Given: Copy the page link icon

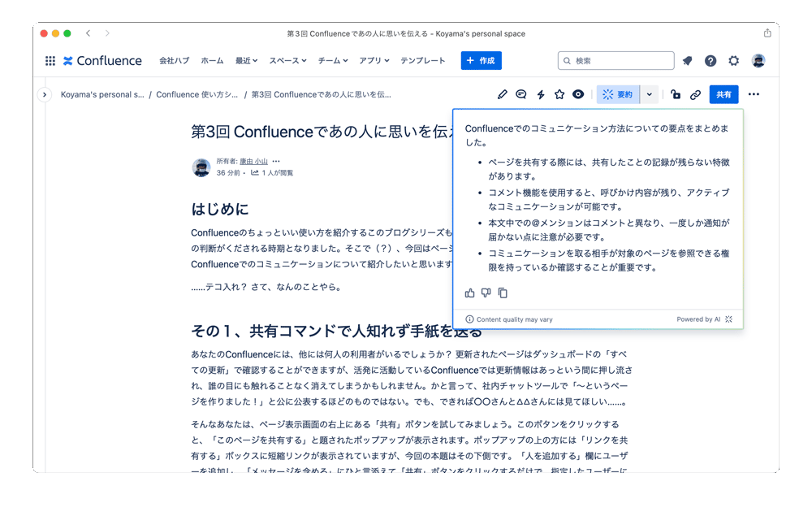Looking at the screenshot, I should pos(696,94).
